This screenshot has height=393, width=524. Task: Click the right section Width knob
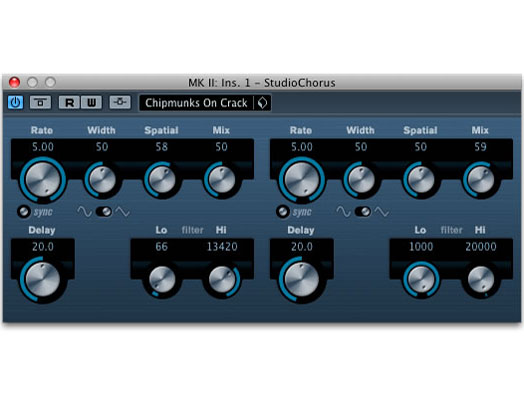pos(361,179)
